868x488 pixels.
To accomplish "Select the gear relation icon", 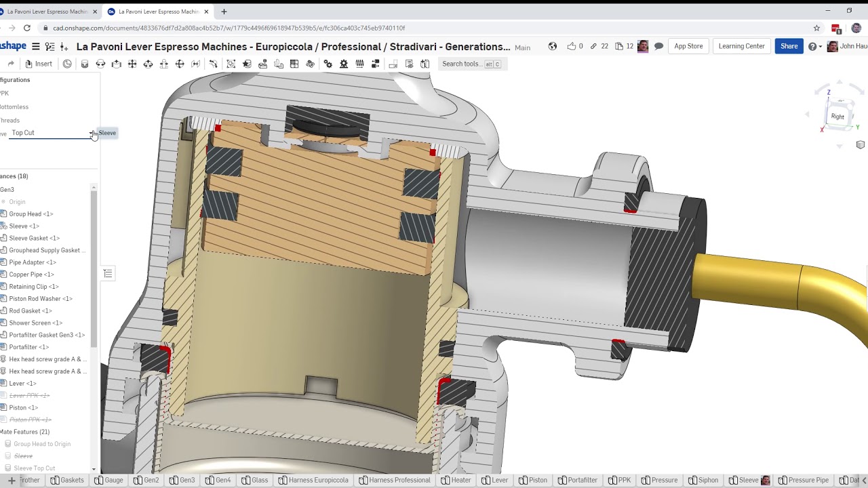I will [328, 64].
